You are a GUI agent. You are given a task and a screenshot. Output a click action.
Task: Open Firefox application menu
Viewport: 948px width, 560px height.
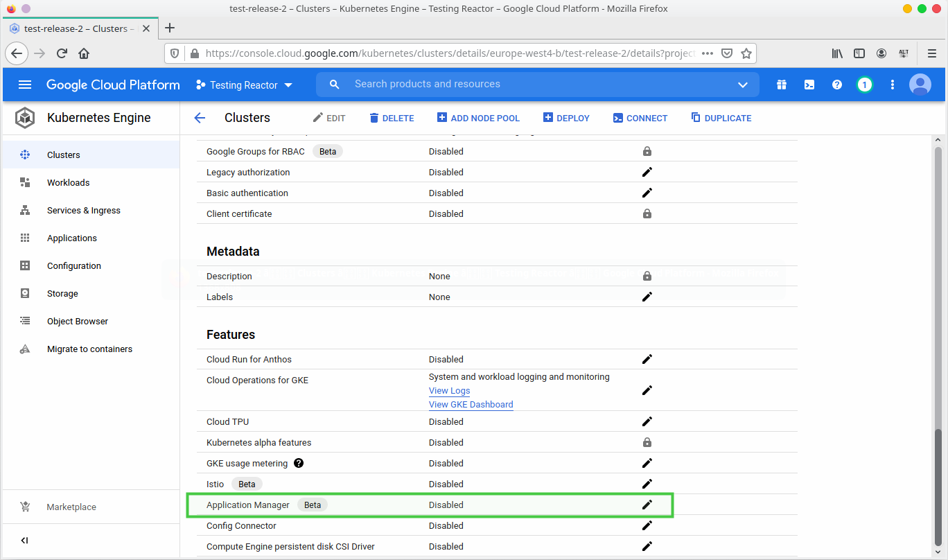931,53
